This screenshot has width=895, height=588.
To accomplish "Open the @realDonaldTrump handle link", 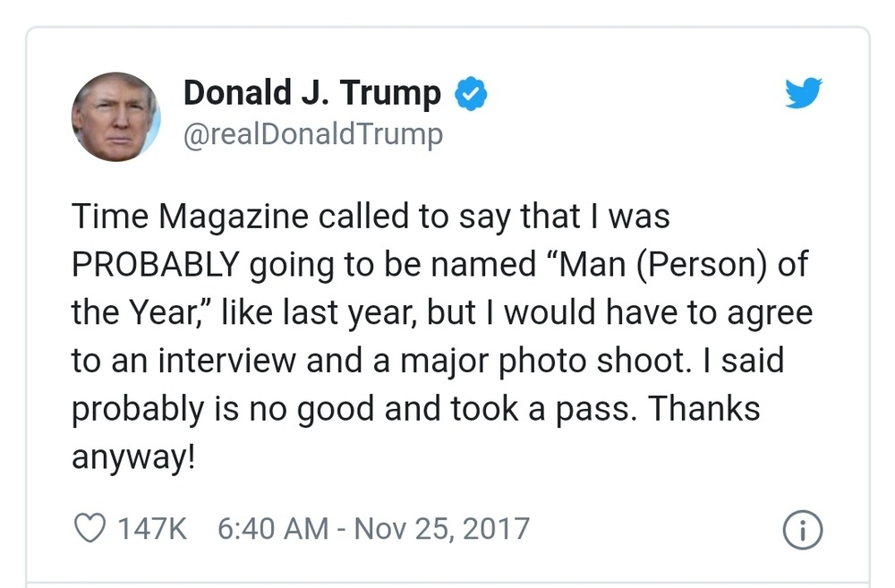I will pyautogui.click(x=312, y=134).
